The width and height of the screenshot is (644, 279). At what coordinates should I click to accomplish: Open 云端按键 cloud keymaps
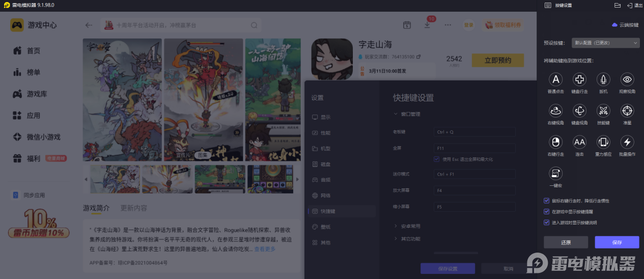coord(625,25)
